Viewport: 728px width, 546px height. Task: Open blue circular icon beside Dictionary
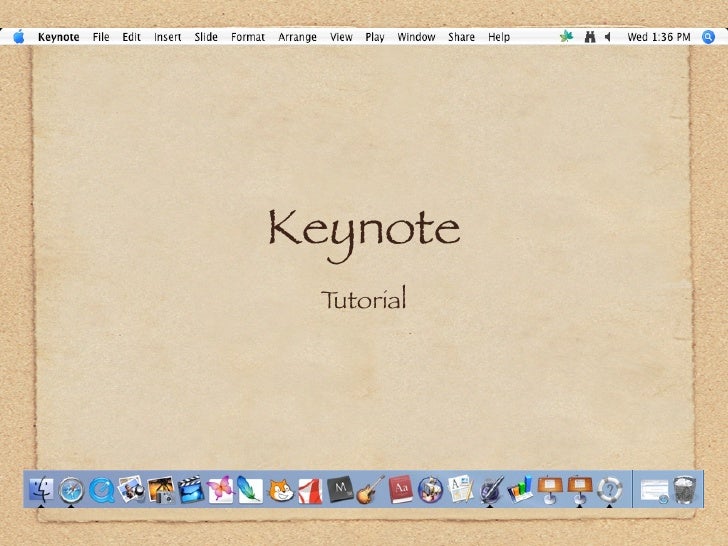[430, 490]
